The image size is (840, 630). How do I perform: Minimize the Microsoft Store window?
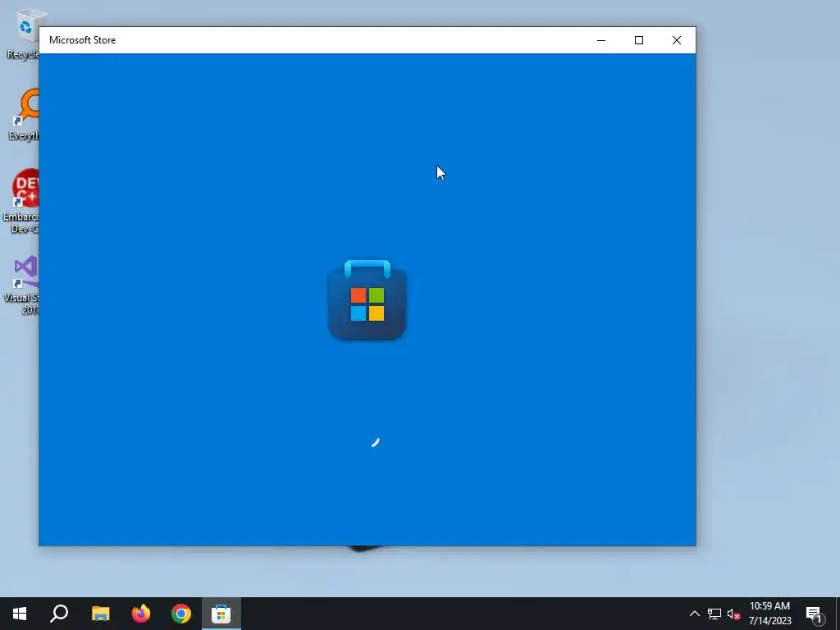click(601, 40)
